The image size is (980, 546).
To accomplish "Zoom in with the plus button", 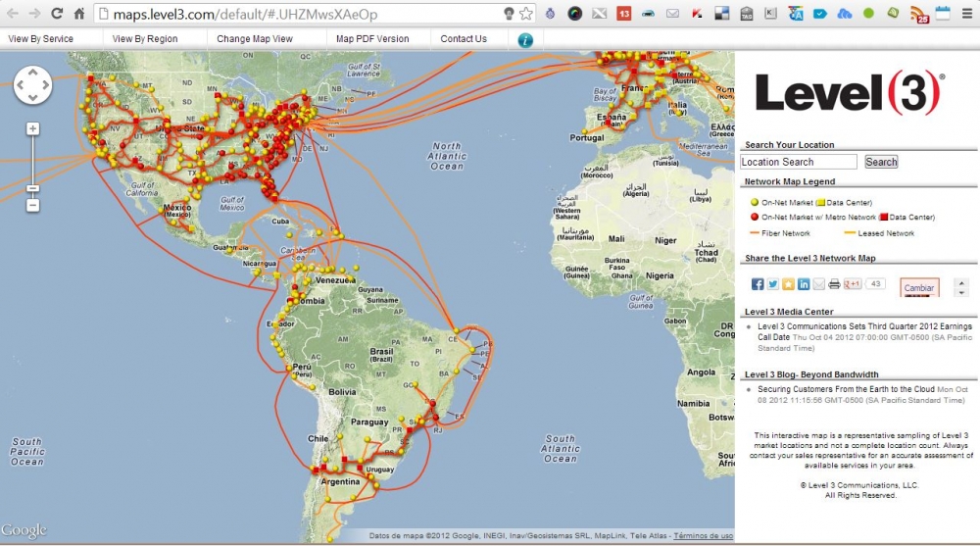I will click(32, 128).
